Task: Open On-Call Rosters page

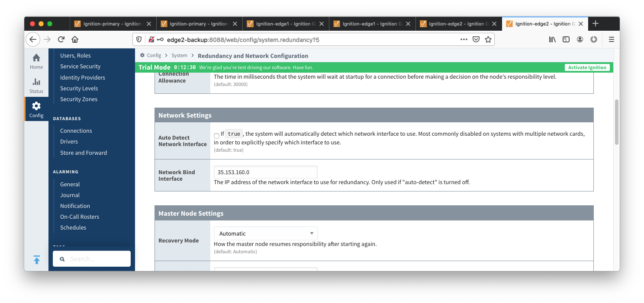Action: click(79, 217)
